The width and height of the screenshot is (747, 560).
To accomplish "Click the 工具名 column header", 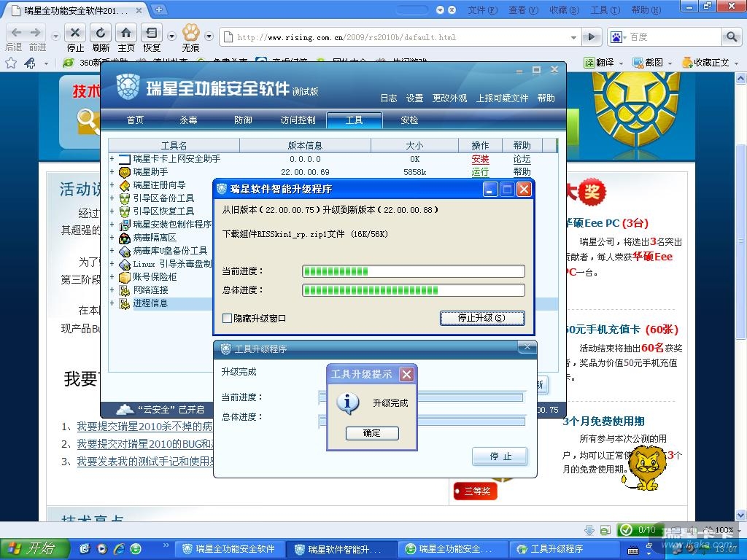I will (x=174, y=145).
